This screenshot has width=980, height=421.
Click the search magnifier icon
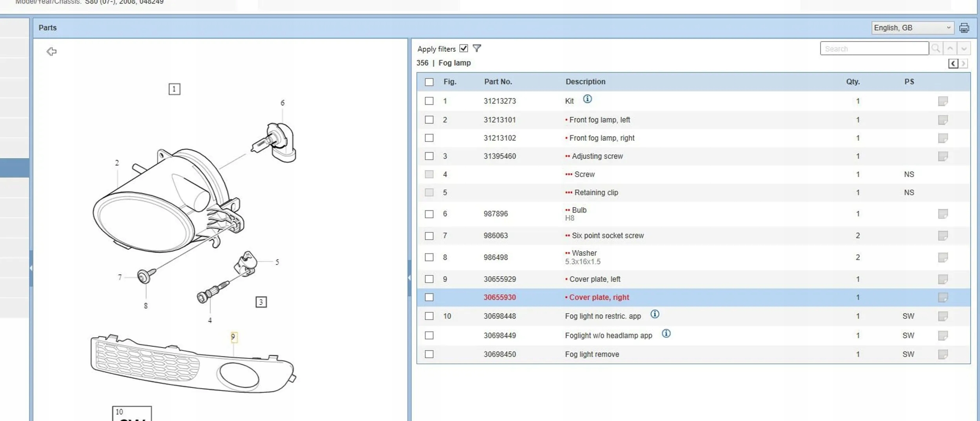coord(936,48)
